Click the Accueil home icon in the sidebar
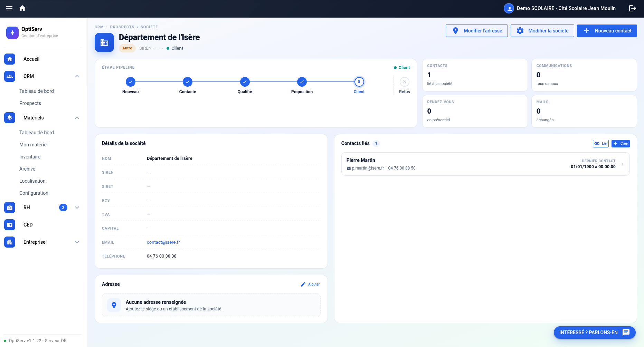This screenshot has width=644, height=347. pos(10,59)
